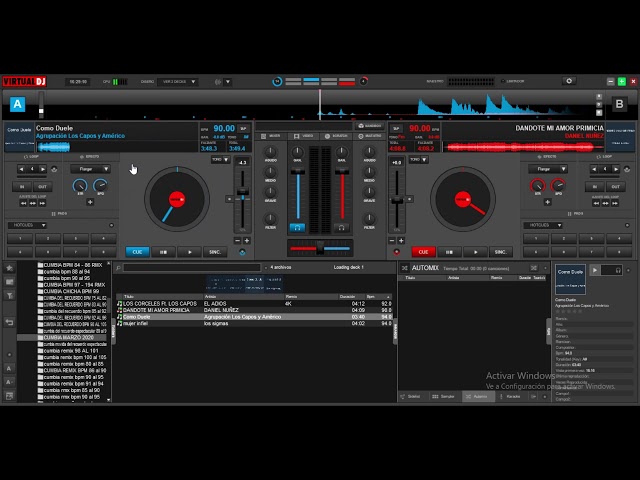Click pitch minus button on deck A

(238, 241)
